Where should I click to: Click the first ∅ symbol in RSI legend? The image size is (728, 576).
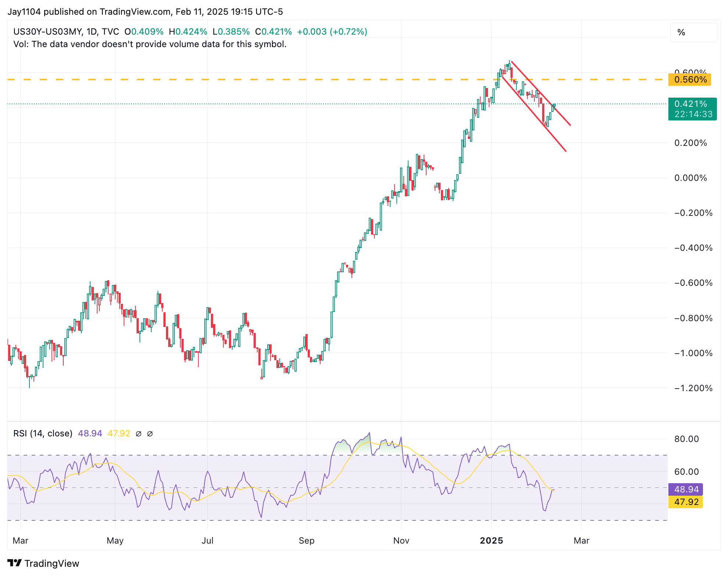point(138,434)
